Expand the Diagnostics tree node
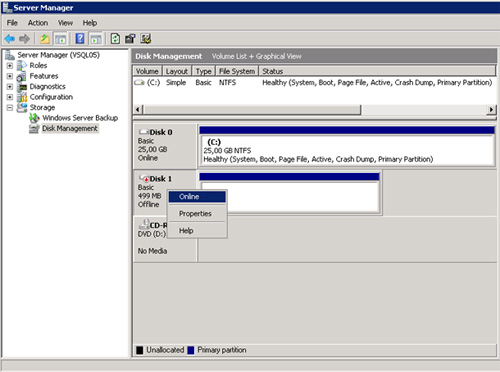Screen dimensions: 500x372 pos(10,87)
